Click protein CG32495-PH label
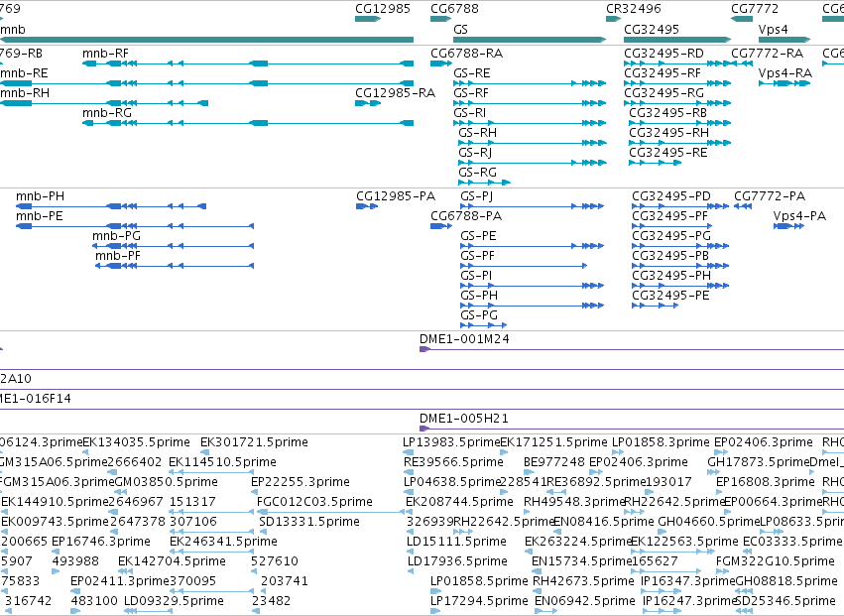The width and height of the screenshot is (844, 616). pyautogui.click(x=671, y=276)
